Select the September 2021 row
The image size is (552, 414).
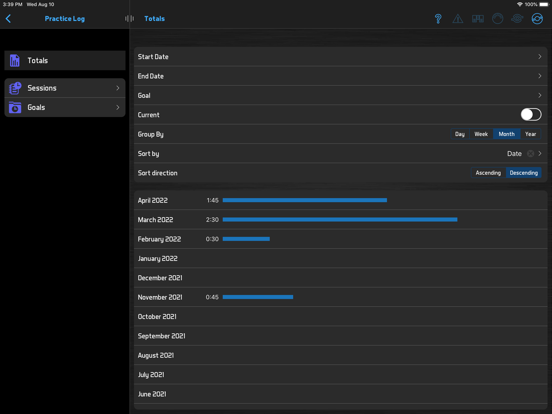[x=340, y=336]
